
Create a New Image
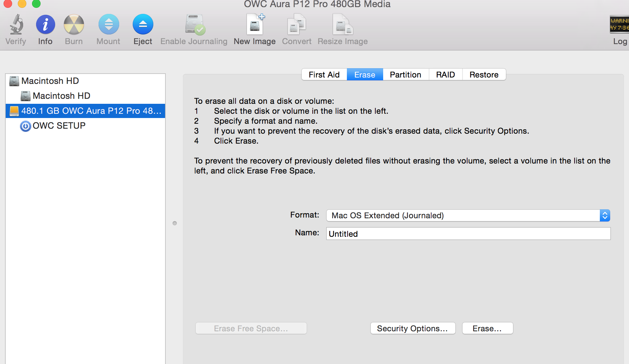255,24
